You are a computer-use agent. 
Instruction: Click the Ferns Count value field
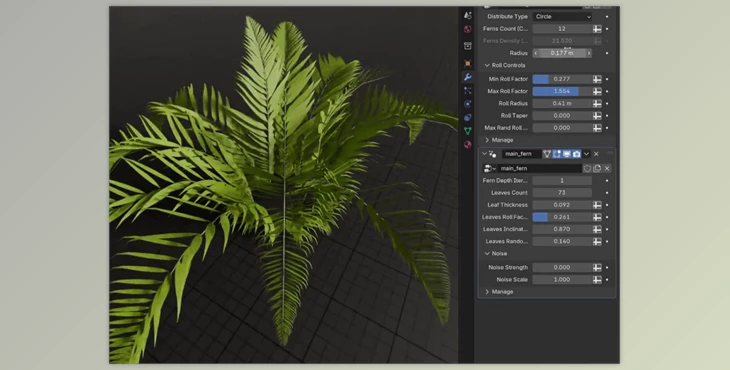[x=562, y=29]
